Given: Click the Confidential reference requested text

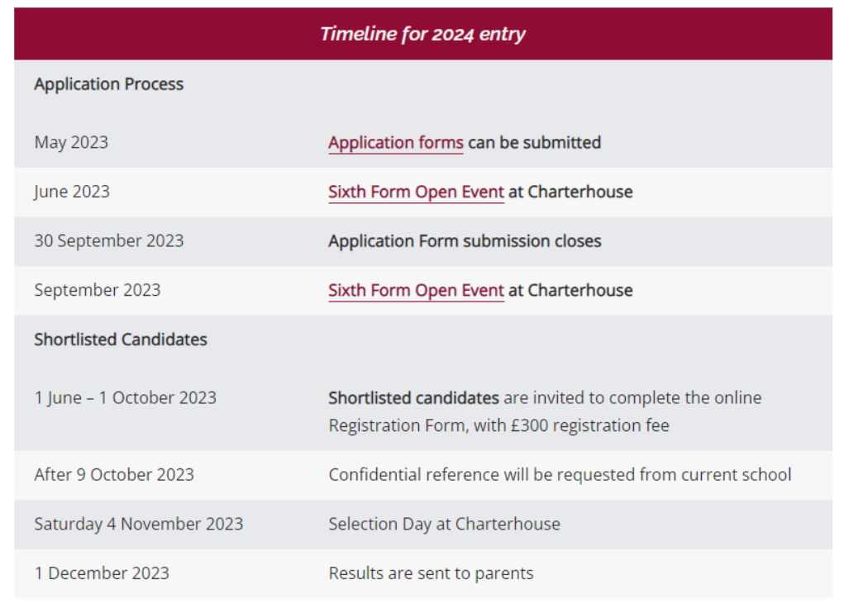Looking at the screenshot, I should (560, 475).
